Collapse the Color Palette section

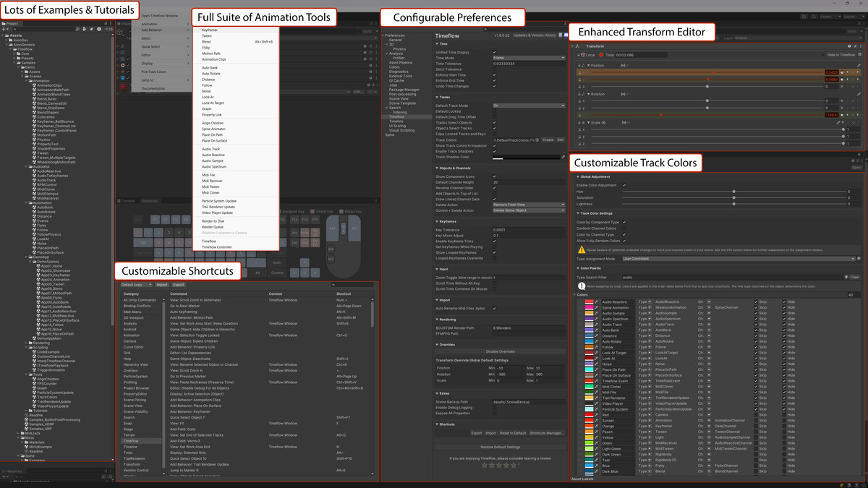pos(578,268)
